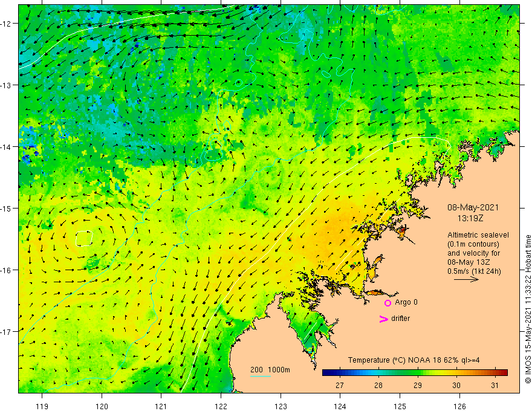Click the temperature color bar near 31

(x=495, y=373)
